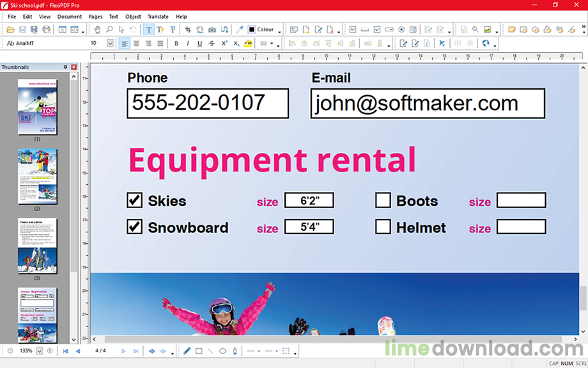588x368 pixels.
Task: Open the Pages menu
Action: pyautogui.click(x=95, y=17)
